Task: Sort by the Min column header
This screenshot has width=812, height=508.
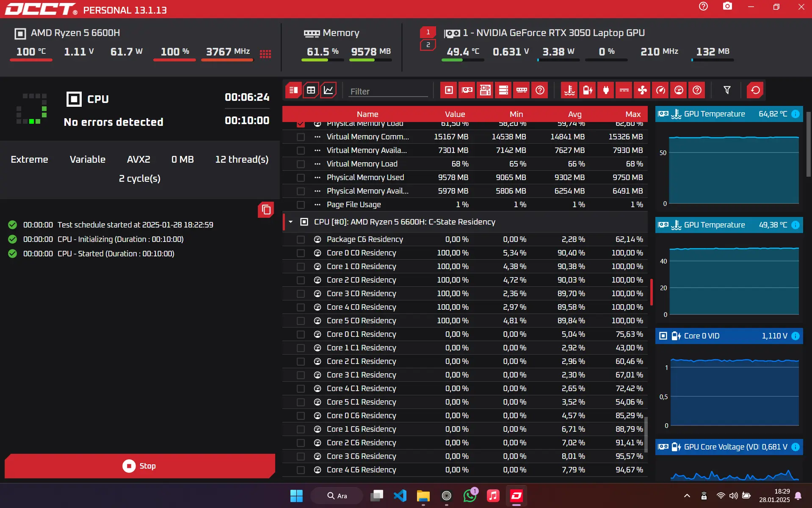Action: [516, 114]
